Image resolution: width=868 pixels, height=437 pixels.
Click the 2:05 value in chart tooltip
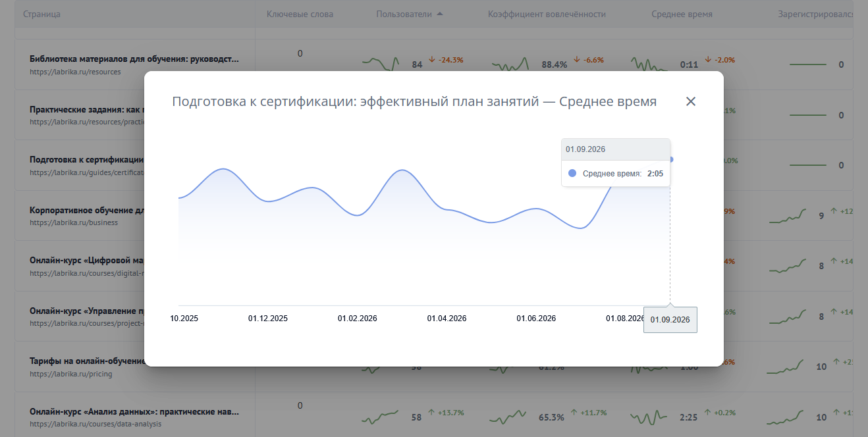tap(655, 174)
